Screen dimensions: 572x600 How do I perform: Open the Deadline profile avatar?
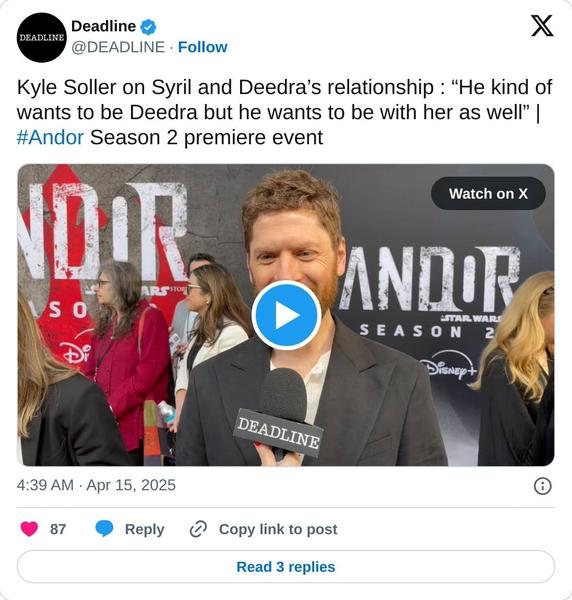coord(41,37)
